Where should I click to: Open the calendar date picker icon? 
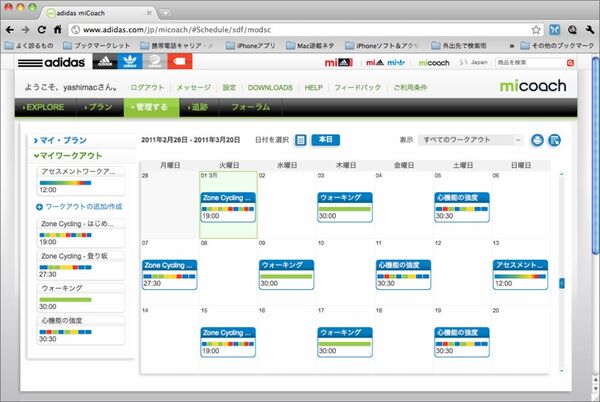point(301,140)
